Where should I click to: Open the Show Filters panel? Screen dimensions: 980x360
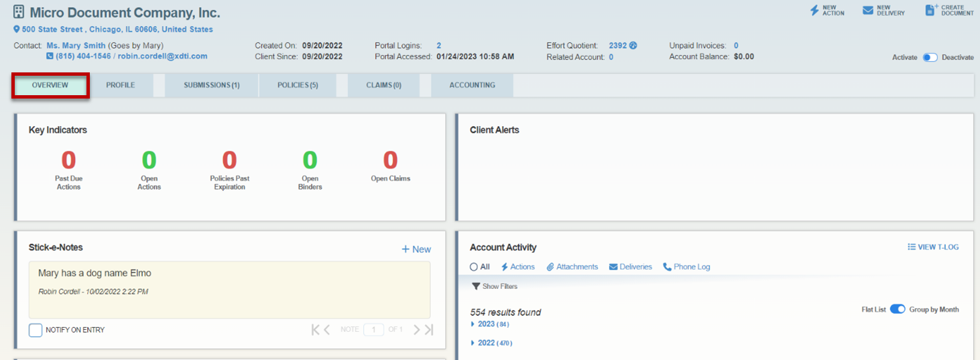494,286
